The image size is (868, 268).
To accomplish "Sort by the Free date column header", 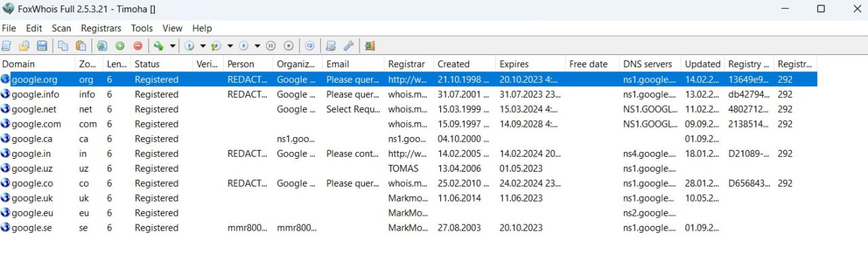I will click(x=592, y=64).
